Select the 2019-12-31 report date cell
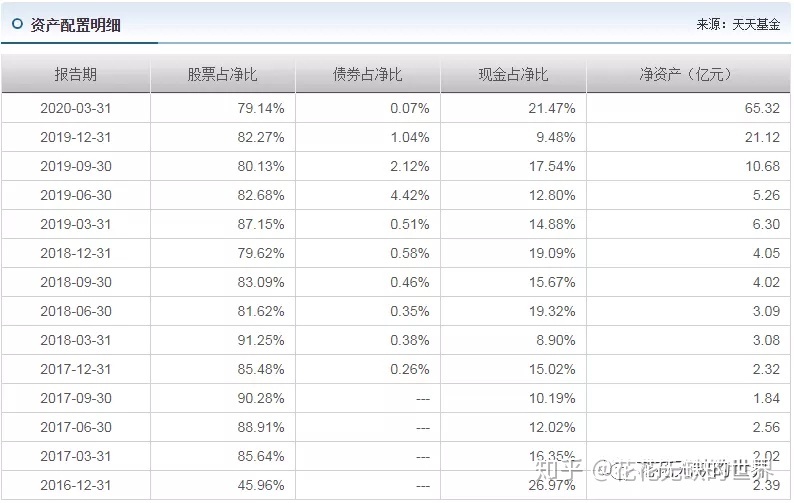This screenshot has height=503, width=794. coord(76,137)
